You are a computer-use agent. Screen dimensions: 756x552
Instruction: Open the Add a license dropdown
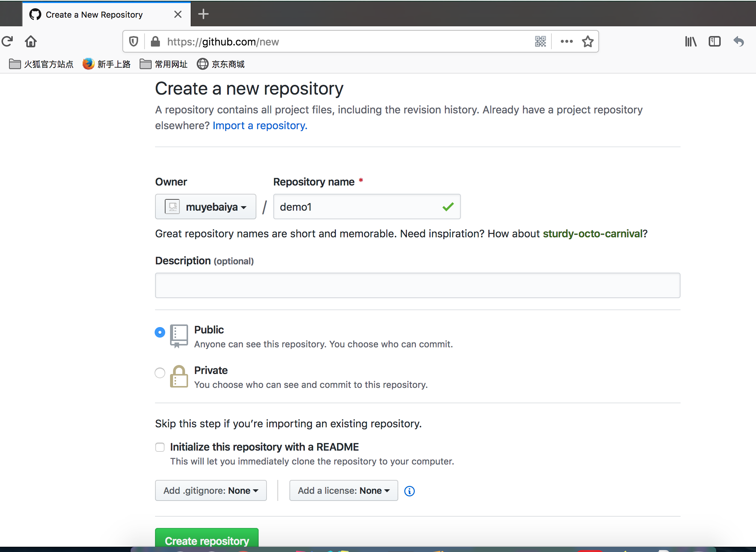(x=343, y=490)
